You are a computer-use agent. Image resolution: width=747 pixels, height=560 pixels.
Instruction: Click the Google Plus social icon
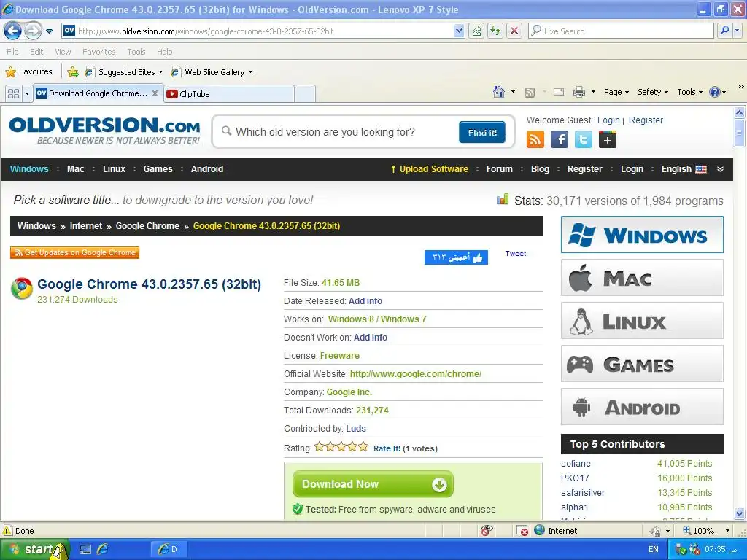point(608,139)
